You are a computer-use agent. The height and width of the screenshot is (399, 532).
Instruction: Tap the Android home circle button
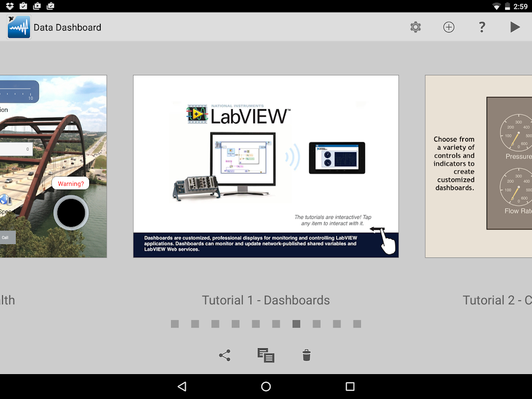pyautogui.click(x=266, y=387)
